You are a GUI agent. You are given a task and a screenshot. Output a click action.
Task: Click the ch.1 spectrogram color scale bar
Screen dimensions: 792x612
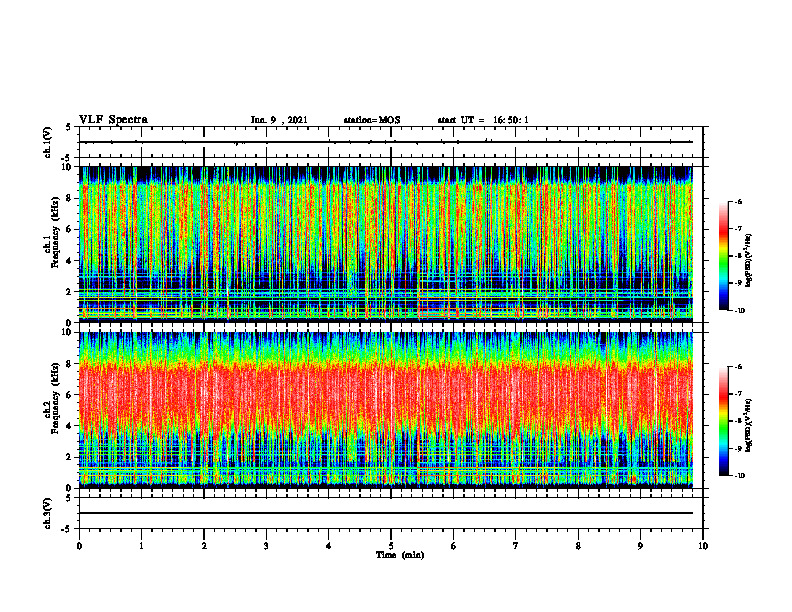click(x=724, y=256)
